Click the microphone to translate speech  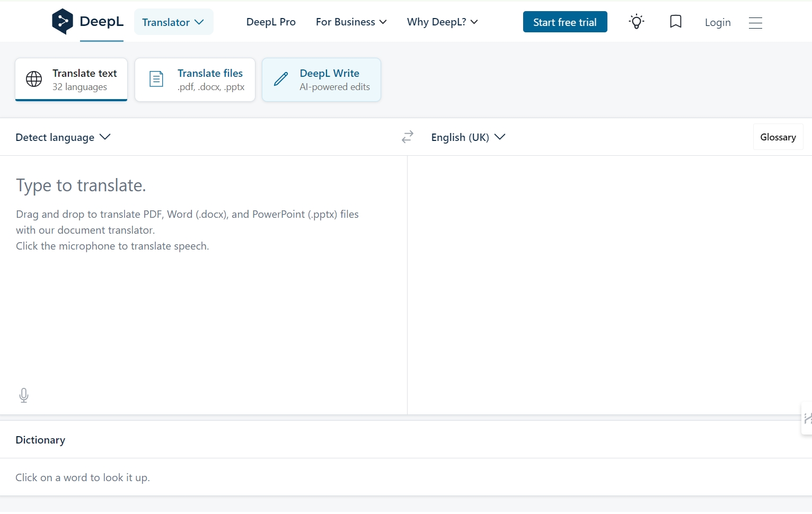coord(24,395)
